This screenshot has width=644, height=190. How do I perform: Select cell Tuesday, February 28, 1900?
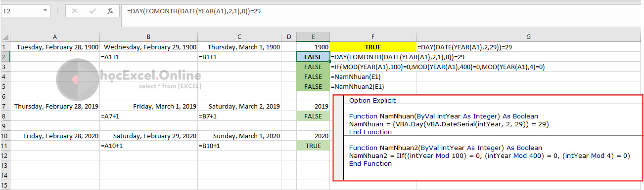click(x=55, y=47)
